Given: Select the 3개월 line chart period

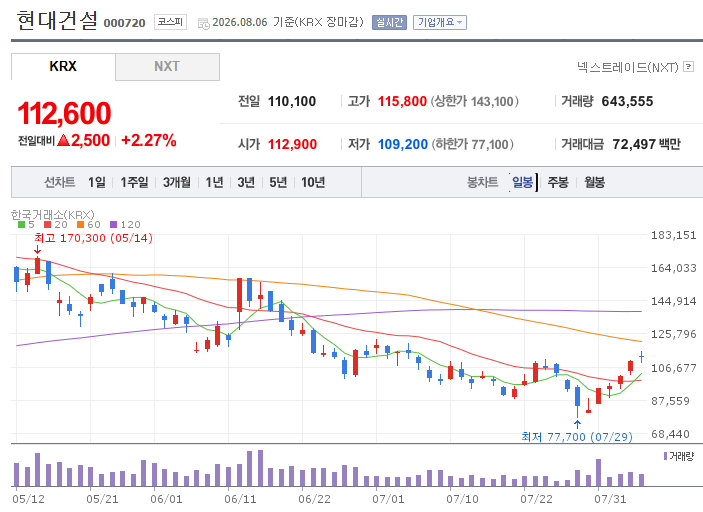Looking at the screenshot, I should pos(177,182).
